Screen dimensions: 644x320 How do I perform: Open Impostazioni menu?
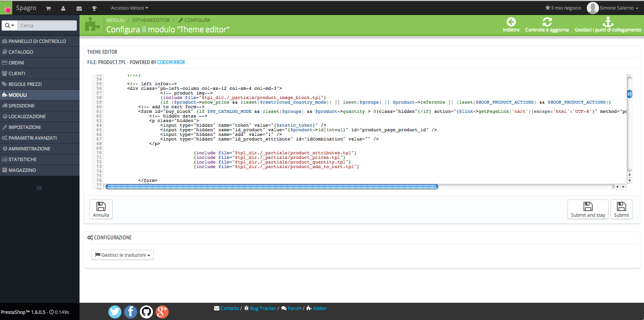tap(40, 127)
